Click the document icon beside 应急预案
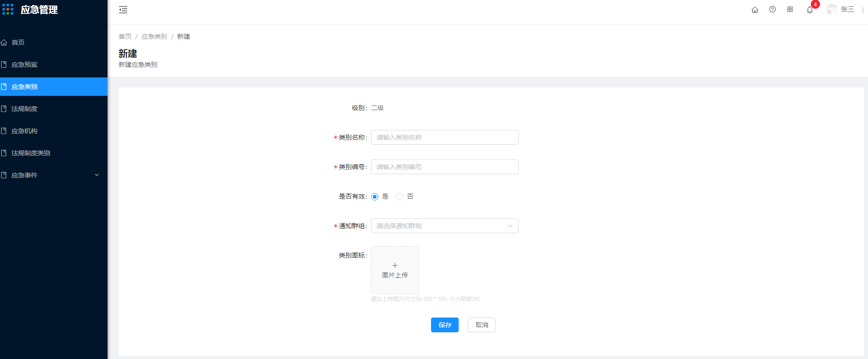This screenshot has width=868, height=359. 4,65
